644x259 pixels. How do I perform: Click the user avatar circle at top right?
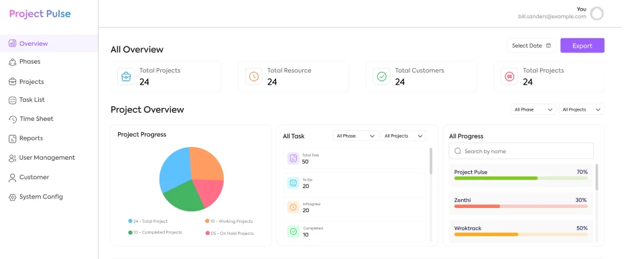click(597, 13)
